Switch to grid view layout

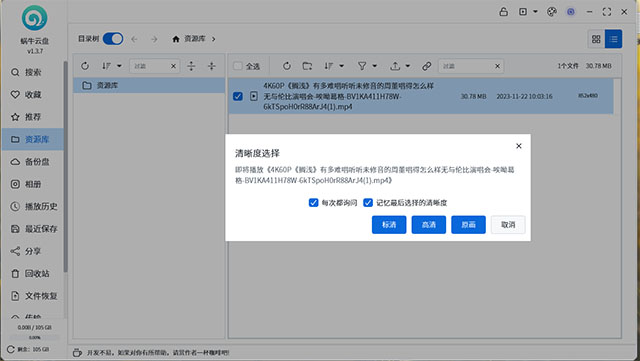(596, 39)
